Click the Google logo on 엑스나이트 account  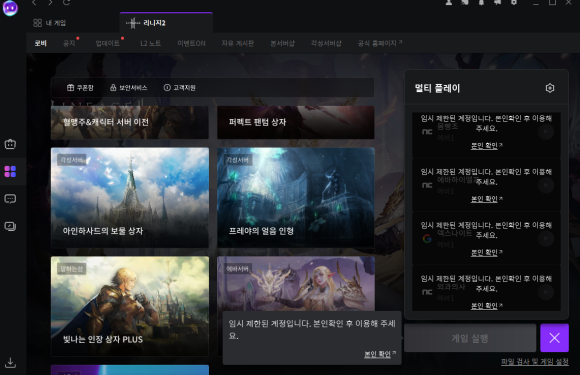click(427, 239)
